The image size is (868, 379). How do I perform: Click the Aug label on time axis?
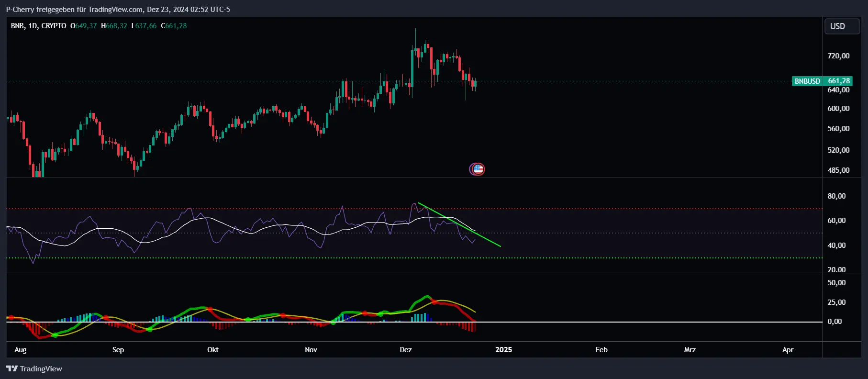click(21, 350)
